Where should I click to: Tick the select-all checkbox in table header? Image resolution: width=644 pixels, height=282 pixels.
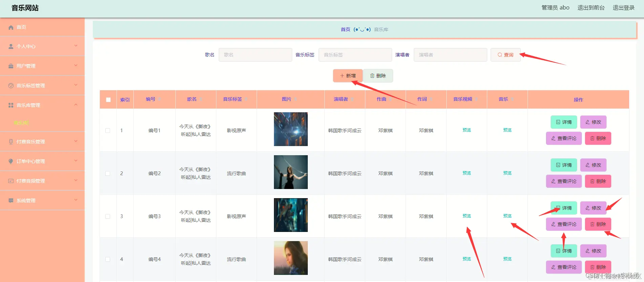click(x=108, y=100)
